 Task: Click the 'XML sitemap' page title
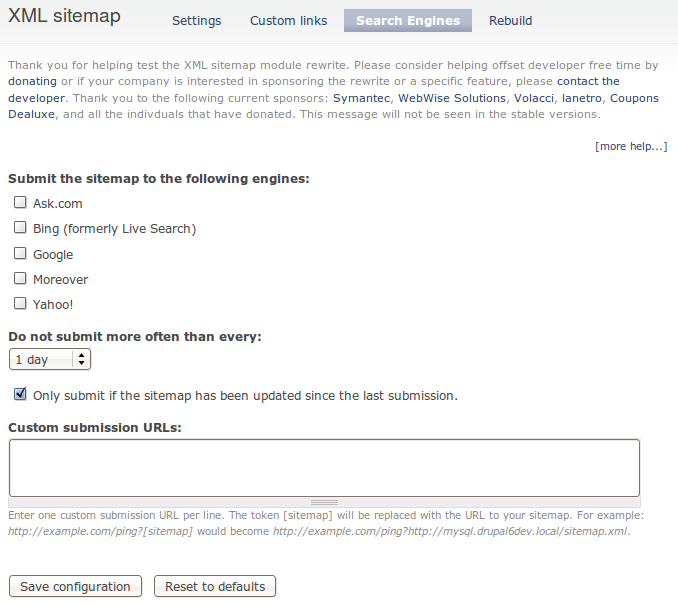coord(64,16)
